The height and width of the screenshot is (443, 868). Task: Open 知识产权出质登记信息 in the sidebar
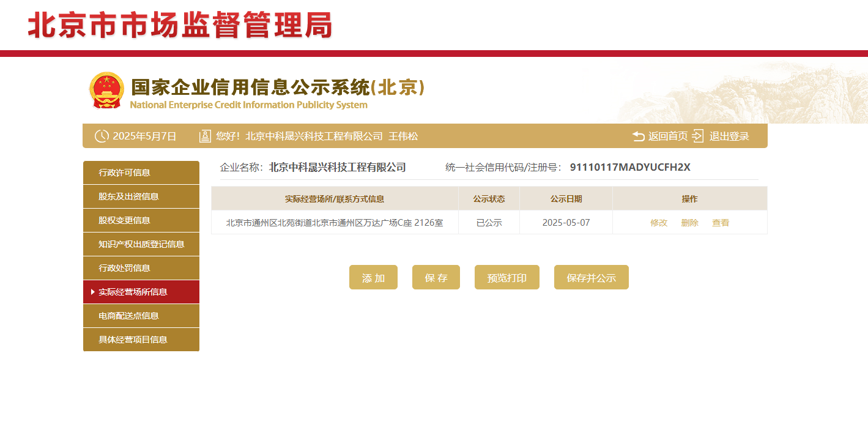pyautogui.click(x=141, y=244)
